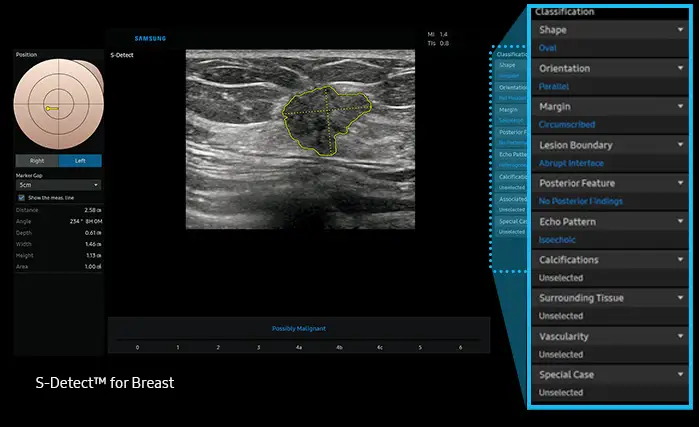Open the Marker Gap 5cm dropdown
The height and width of the screenshot is (427, 699).
pyautogui.click(x=58, y=185)
